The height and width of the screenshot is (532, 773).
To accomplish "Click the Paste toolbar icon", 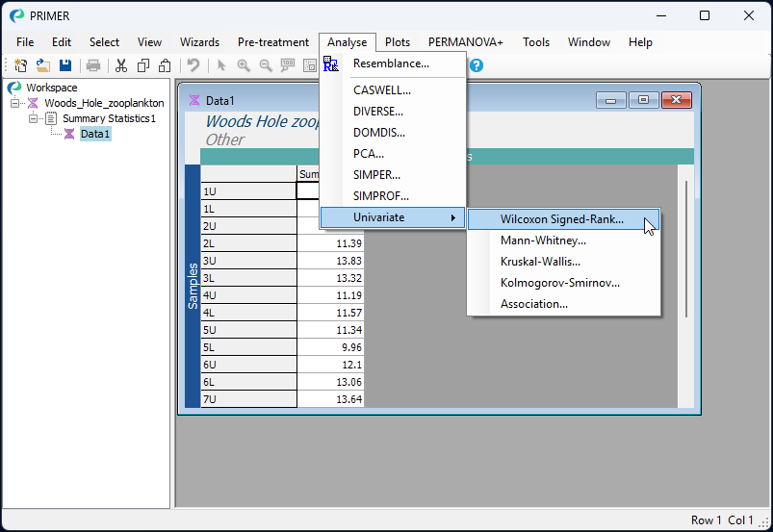I will pos(165,65).
